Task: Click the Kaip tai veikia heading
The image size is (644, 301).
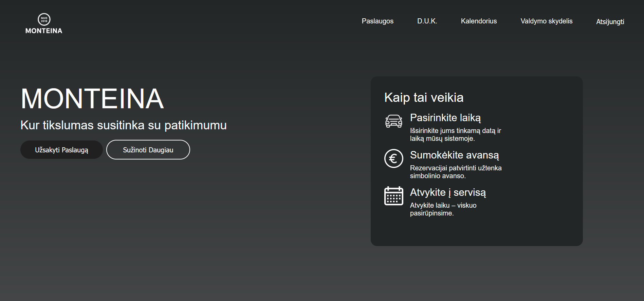Action: [424, 98]
